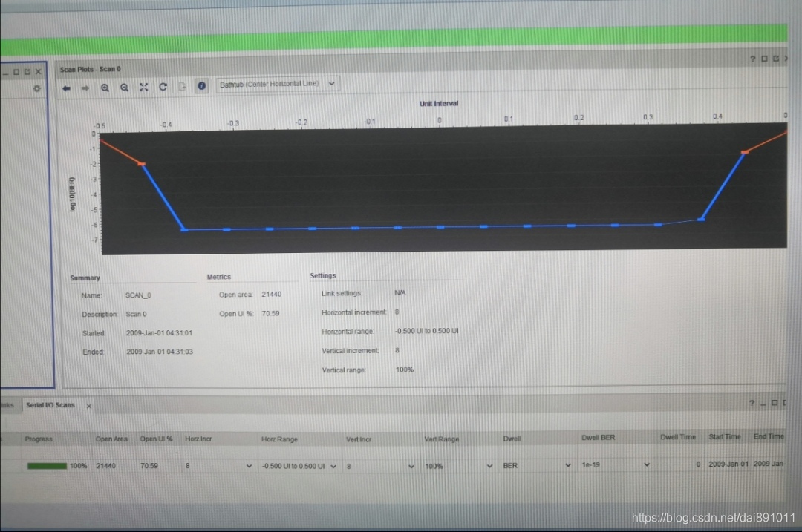This screenshot has height=532, width=802.
Task: Go forward with the right arrow icon
Action: point(85,88)
